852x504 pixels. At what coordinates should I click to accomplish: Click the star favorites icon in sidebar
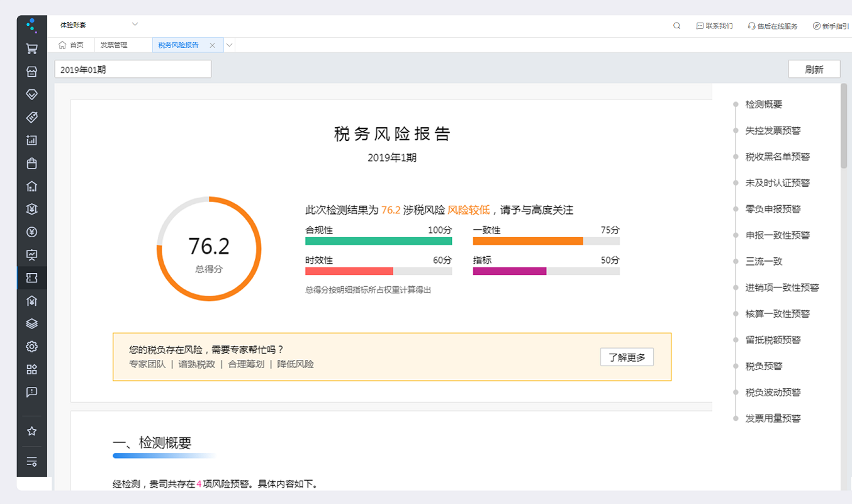(x=31, y=431)
